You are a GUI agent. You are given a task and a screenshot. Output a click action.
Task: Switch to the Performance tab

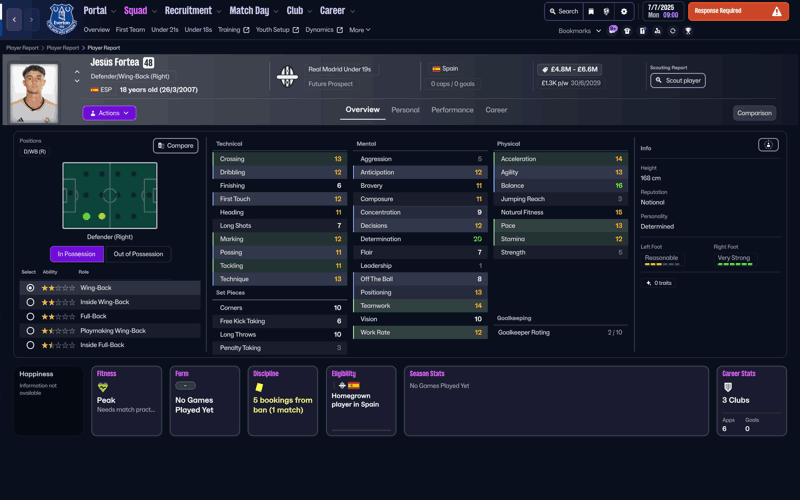coord(452,110)
